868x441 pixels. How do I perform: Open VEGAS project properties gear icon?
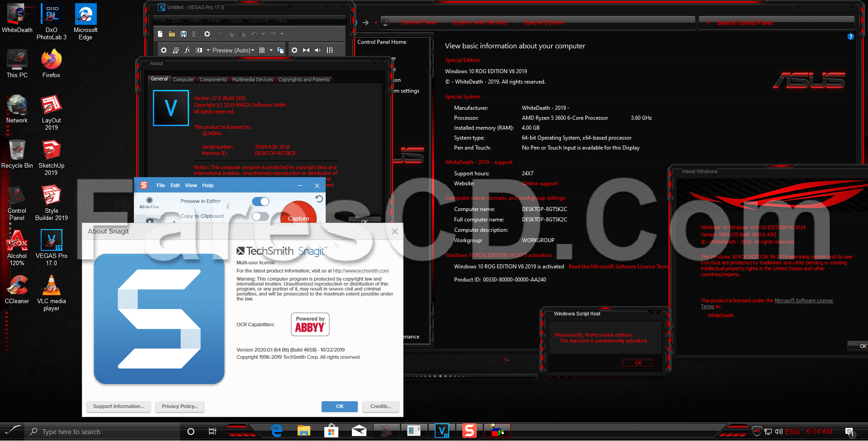coord(207,34)
